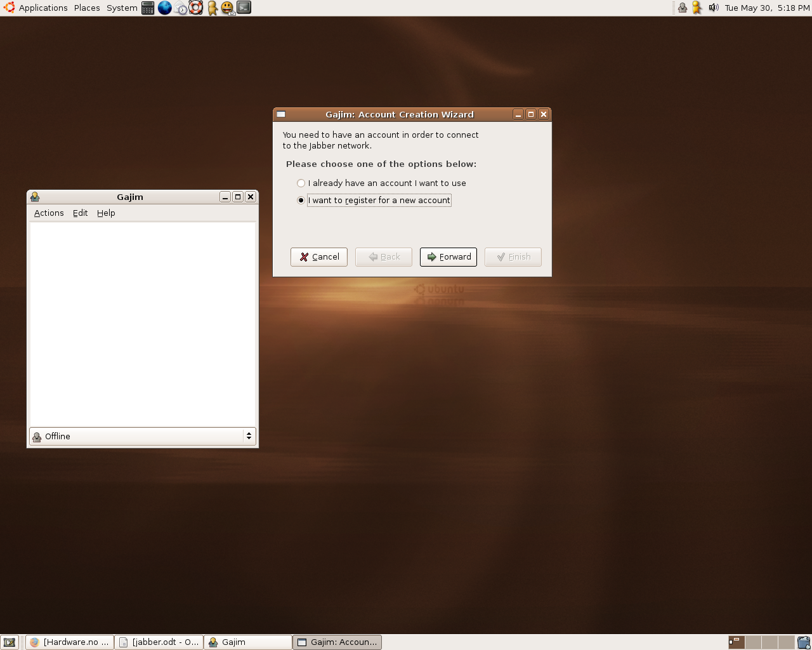This screenshot has width=812, height=650.
Task: Click the disabled Finish button in the wizard
Action: (x=513, y=257)
